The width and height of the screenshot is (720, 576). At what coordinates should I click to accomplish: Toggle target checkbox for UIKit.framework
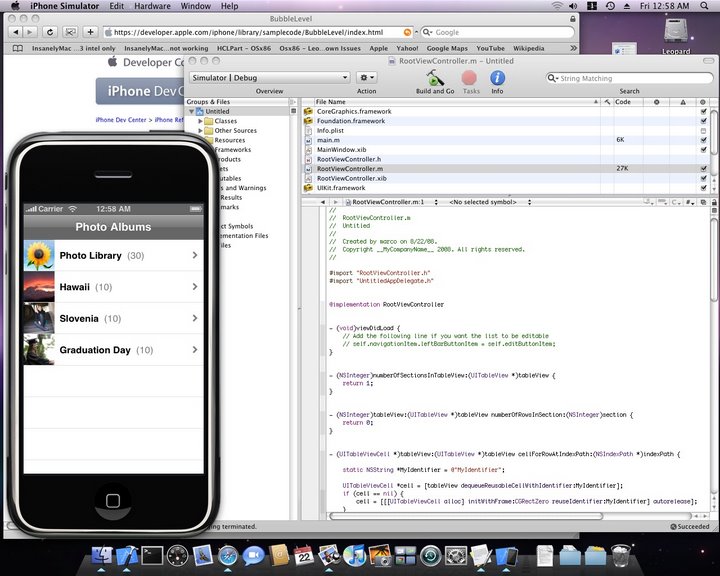point(703,188)
